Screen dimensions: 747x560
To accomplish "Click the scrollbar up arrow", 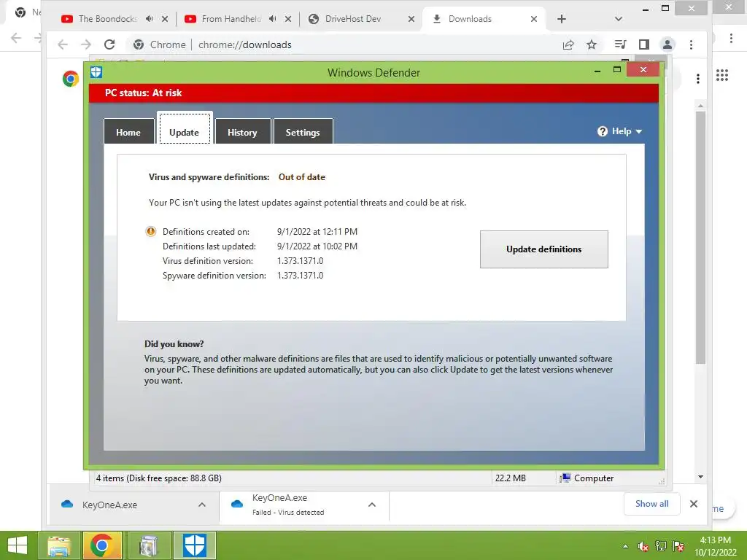I will coord(700,105).
